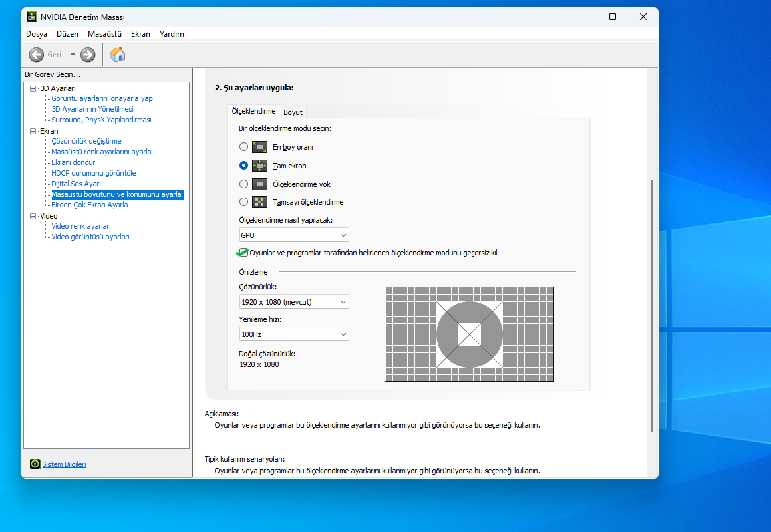
Task: Open 'Surround, PhysX Yapılandırması' page
Action: (x=101, y=120)
